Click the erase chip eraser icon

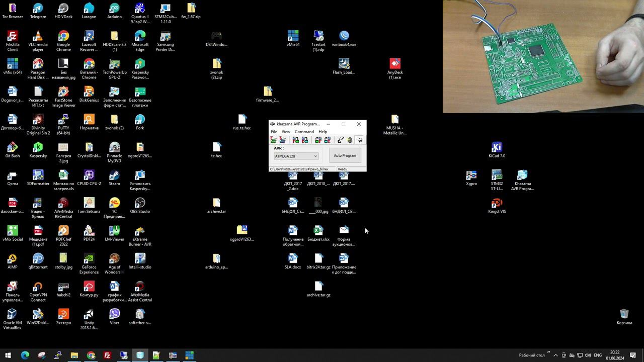(341, 140)
